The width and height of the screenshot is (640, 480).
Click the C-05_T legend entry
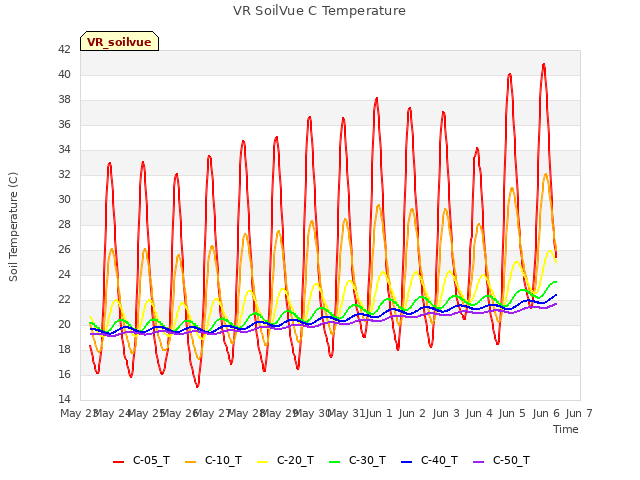click(141, 461)
